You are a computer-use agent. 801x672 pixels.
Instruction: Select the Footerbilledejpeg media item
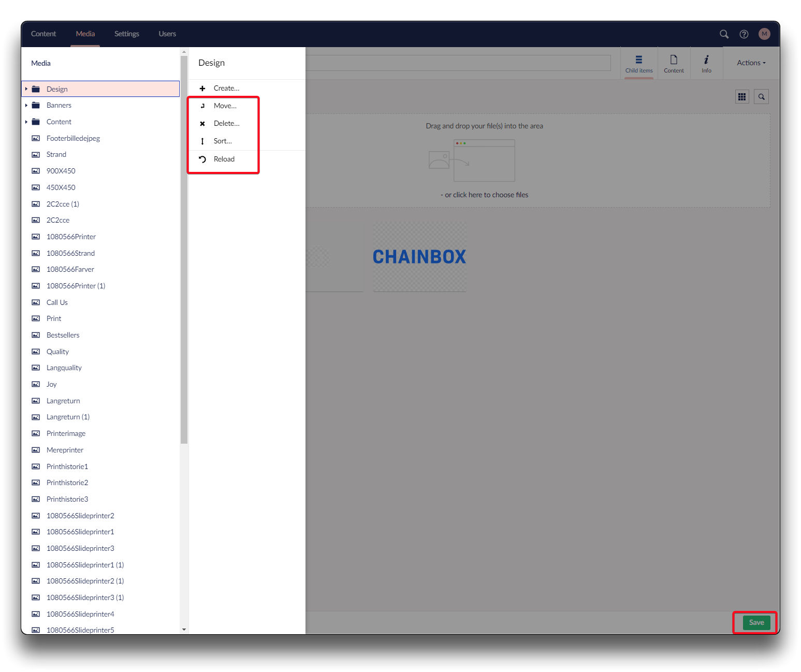coord(73,139)
